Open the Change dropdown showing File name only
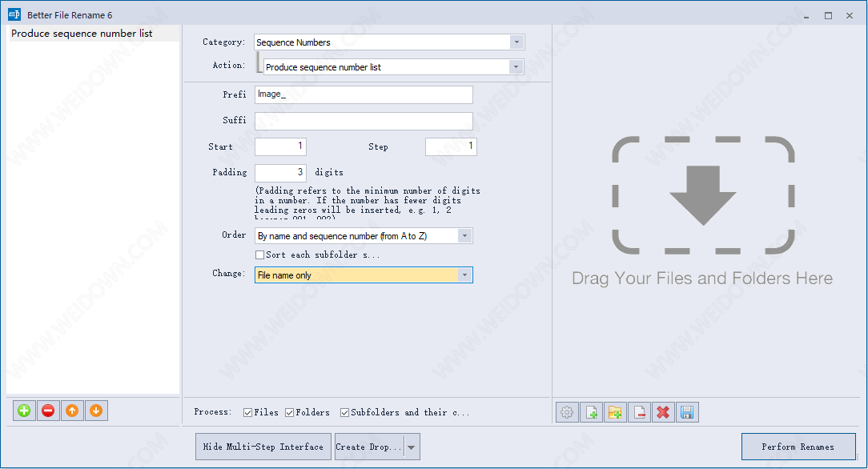Image resolution: width=868 pixels, height=469 pixels. pos(464,275)
